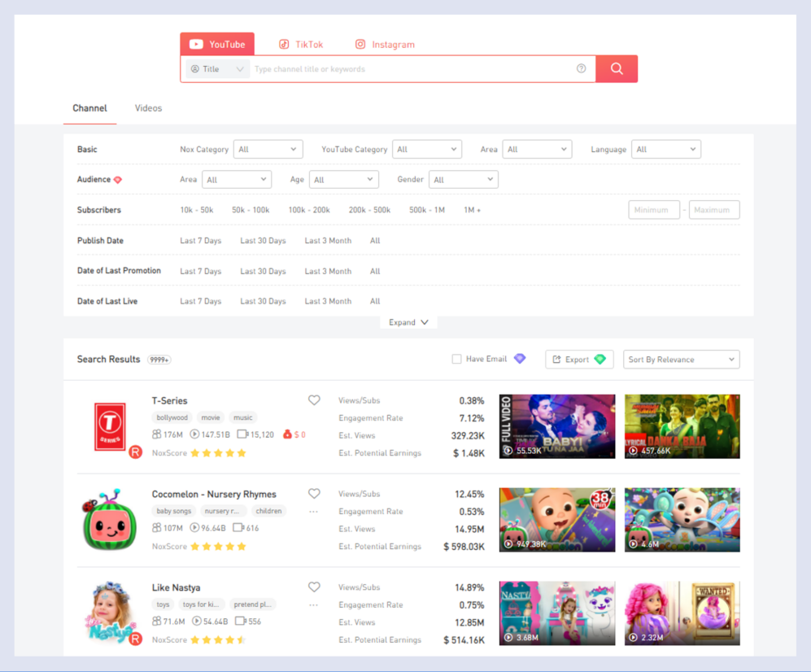Open more options dots for Cocomelon
This screenshot has width=811, height=672.
tap(313, 512)
